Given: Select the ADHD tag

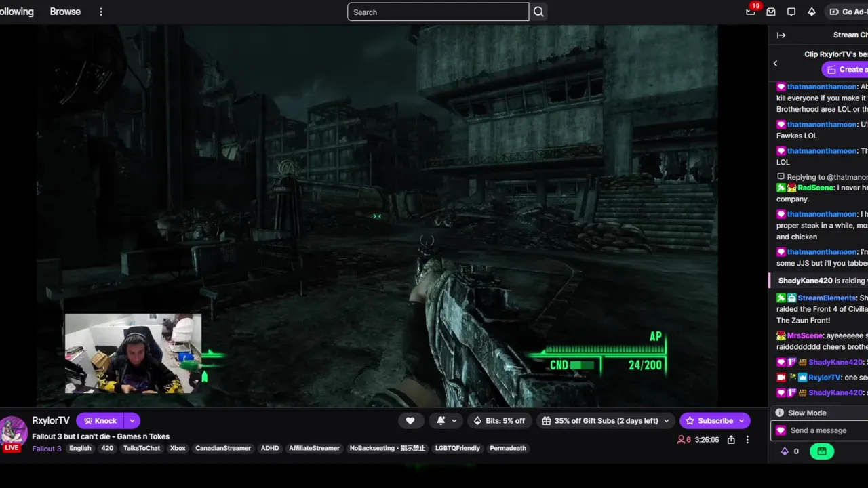Looking at the screenshot, I should [270, 448].
